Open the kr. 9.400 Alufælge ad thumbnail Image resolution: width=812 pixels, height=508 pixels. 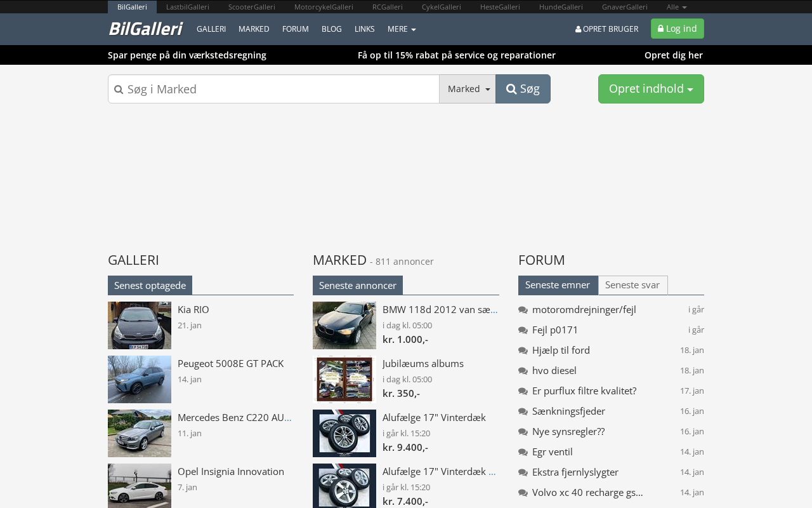click(x=344, y=433)
